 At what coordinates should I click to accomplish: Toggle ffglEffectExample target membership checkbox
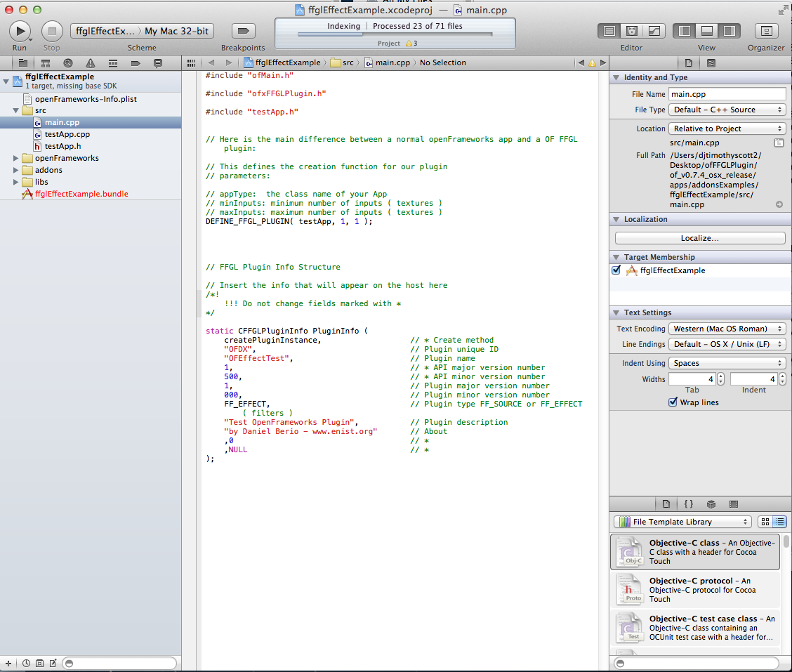616,270
